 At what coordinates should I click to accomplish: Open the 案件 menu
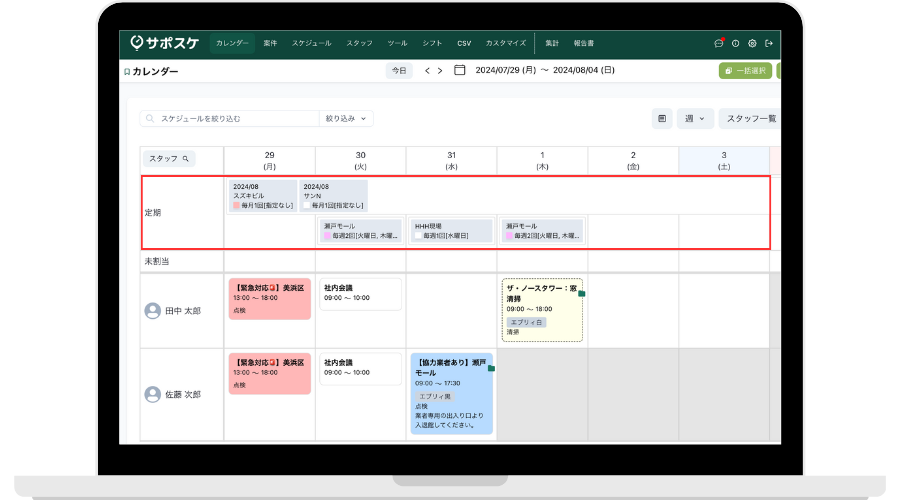[270, 43]
